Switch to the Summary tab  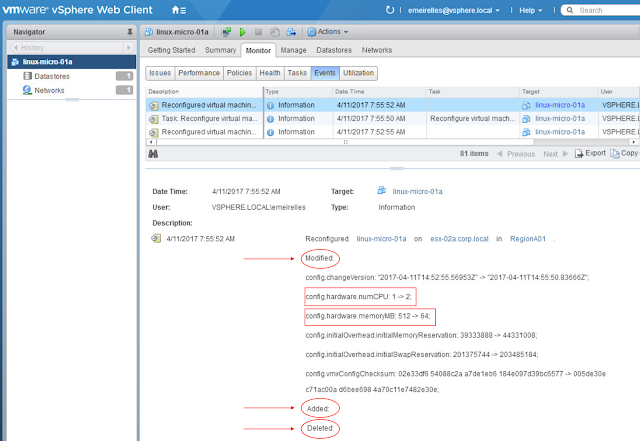(x=220, y=50)
